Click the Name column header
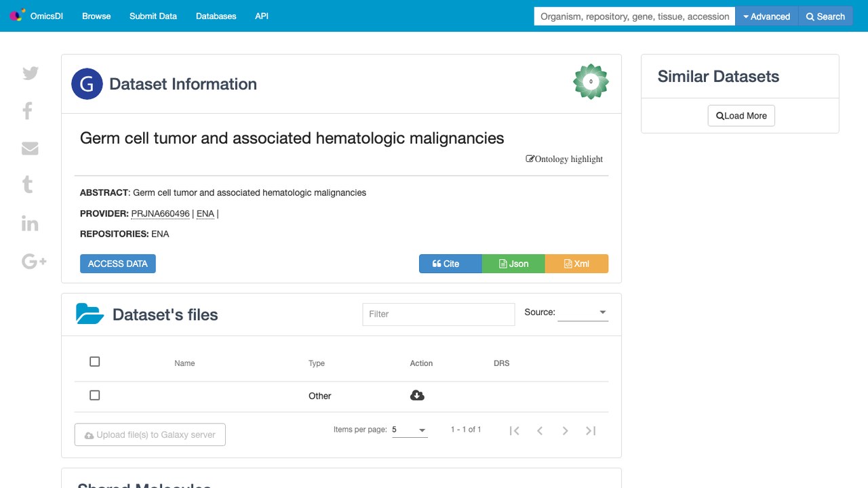The width and height of the screenshot is (868, 488). (x=184, y=363)
